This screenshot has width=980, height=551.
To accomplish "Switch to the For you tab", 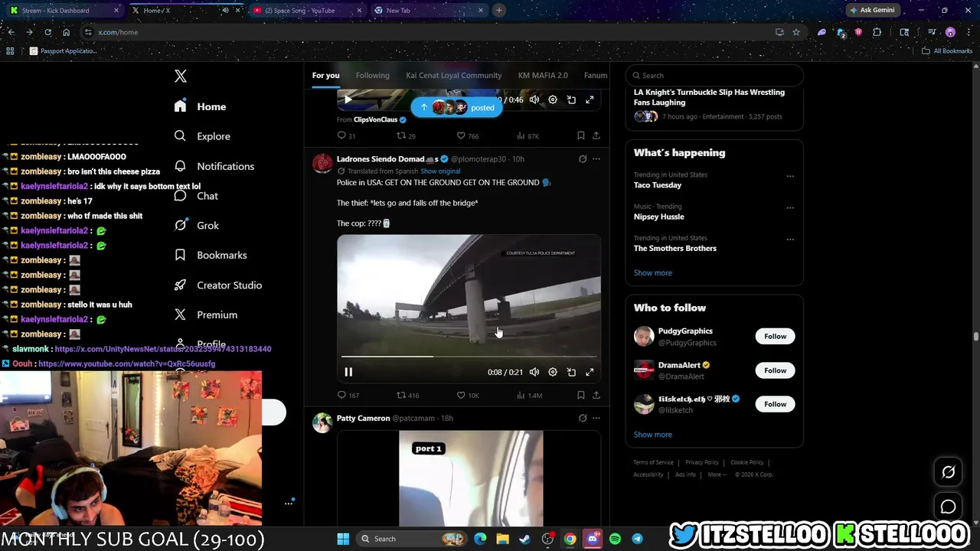I will point(325,75).
